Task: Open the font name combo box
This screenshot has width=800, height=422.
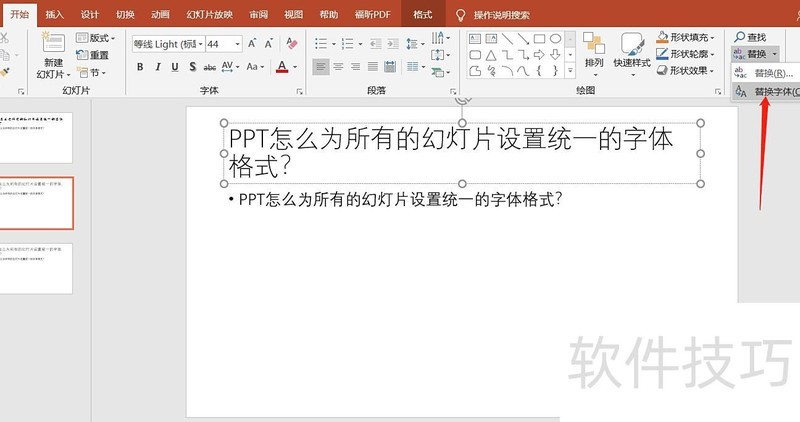Action: tap(168, 44)
